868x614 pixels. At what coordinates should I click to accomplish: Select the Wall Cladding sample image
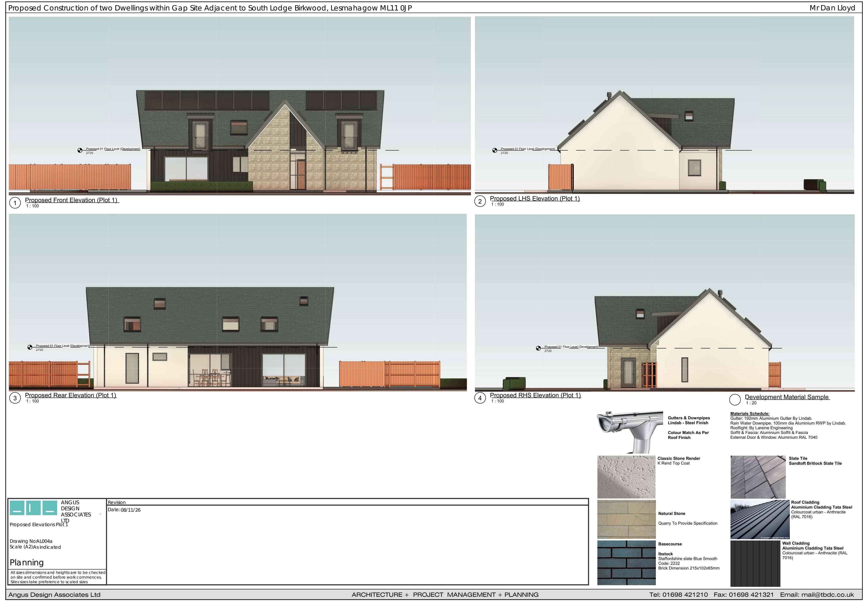tap(755, 564)
